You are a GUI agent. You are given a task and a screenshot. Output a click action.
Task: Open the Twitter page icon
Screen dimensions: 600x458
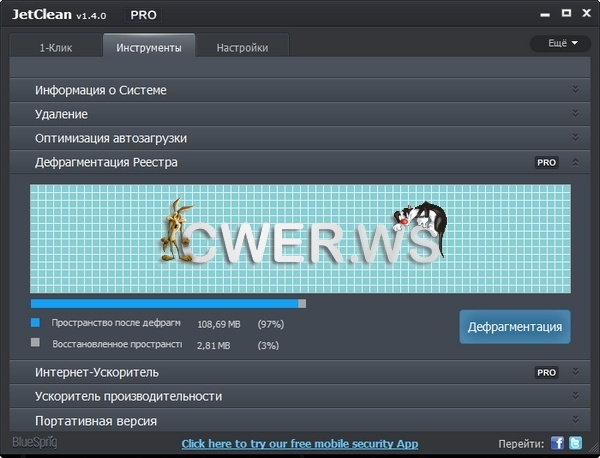click(577, 443)
